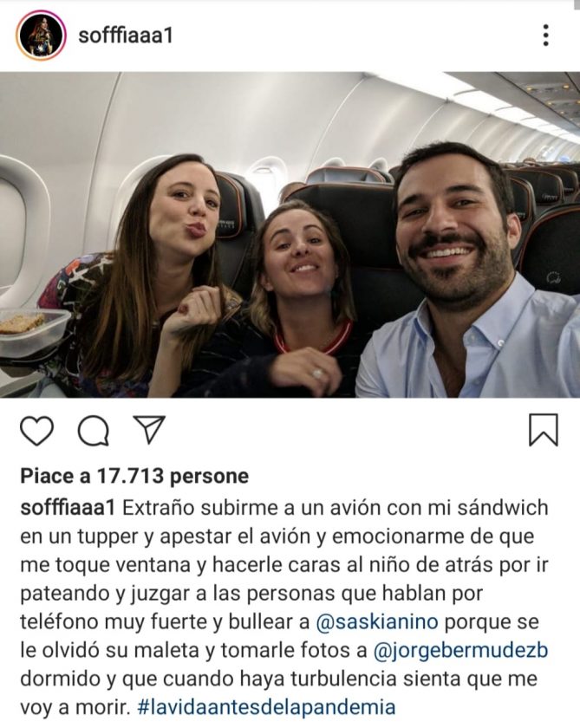
Task: Like the post with the heart icon
Action: click(36, 431)
